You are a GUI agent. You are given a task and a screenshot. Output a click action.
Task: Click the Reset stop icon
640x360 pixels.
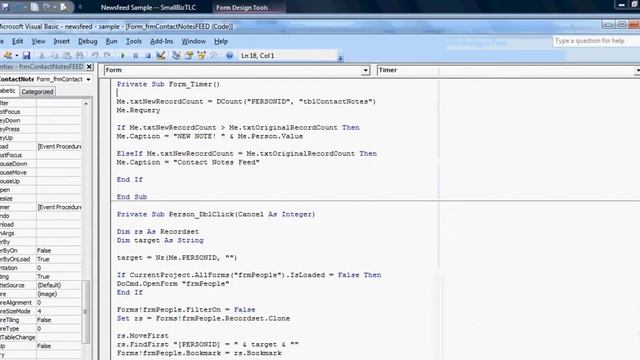[148, 56]
